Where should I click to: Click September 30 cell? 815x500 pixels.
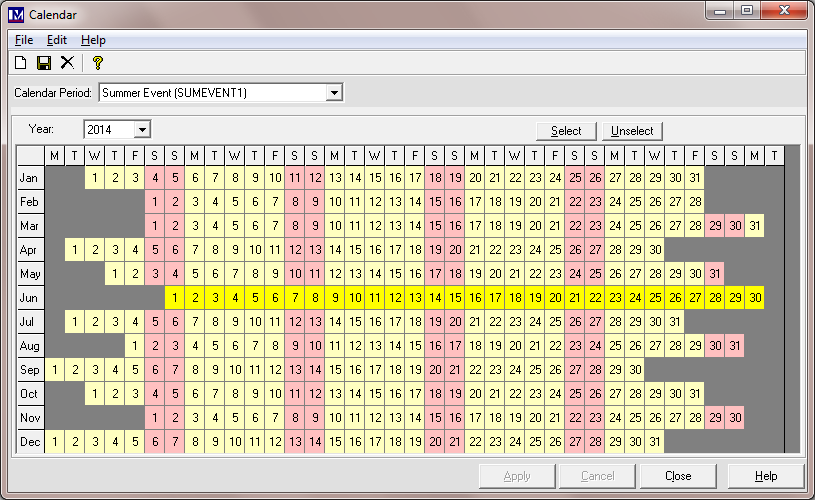635,370
